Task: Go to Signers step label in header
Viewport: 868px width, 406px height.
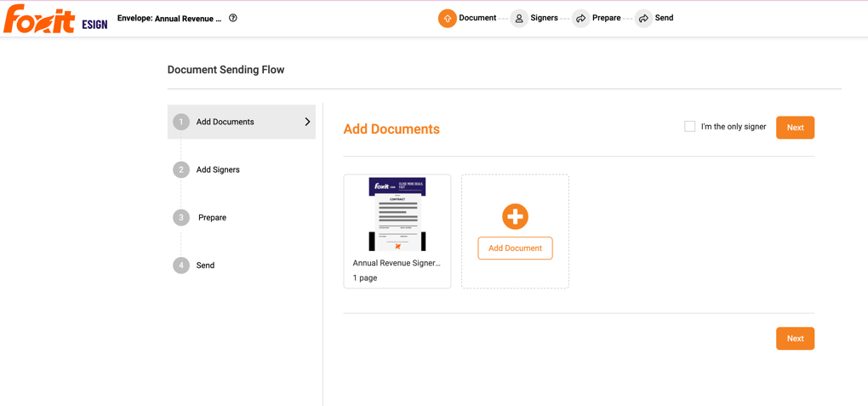Action: point(544,18)
